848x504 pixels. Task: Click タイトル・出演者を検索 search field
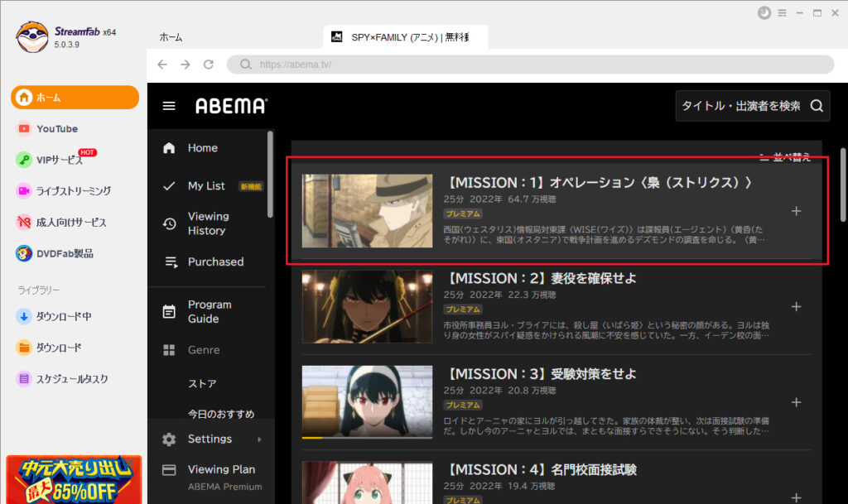752,106
